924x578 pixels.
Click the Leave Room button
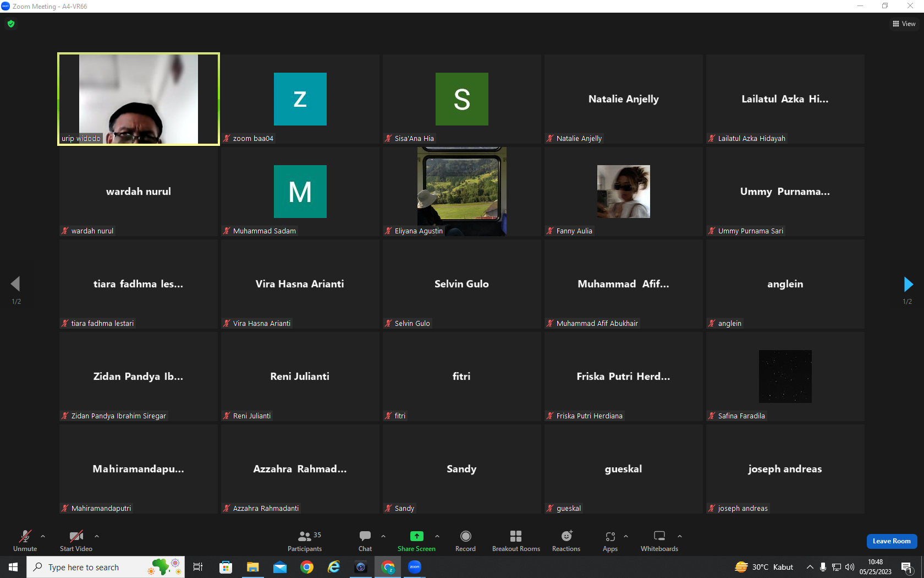[x=892, y=541]
